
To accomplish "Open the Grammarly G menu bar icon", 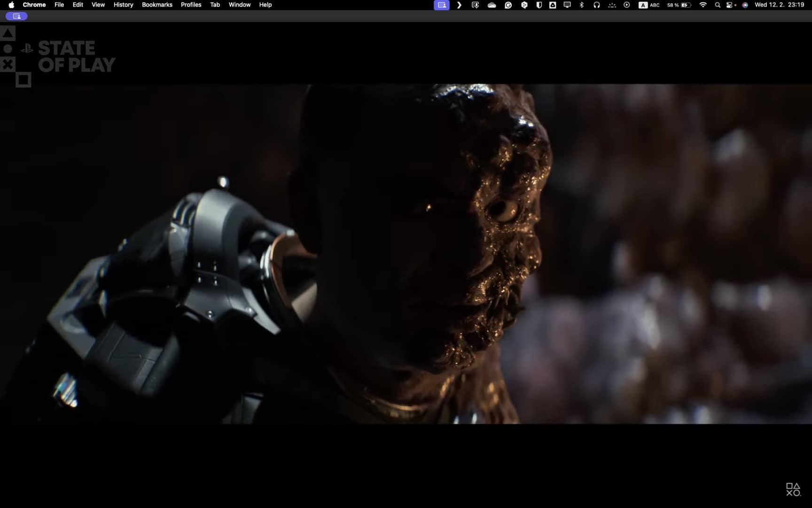I will point(508,5).
